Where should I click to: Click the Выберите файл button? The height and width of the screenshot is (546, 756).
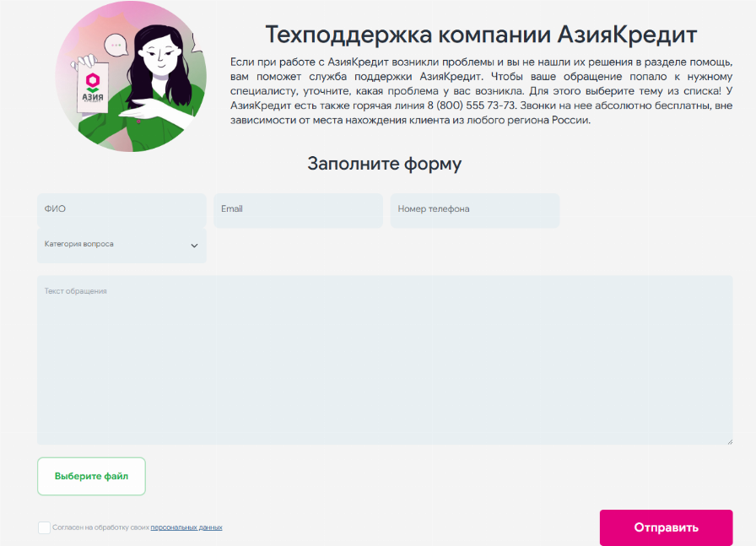coord(91,476)
